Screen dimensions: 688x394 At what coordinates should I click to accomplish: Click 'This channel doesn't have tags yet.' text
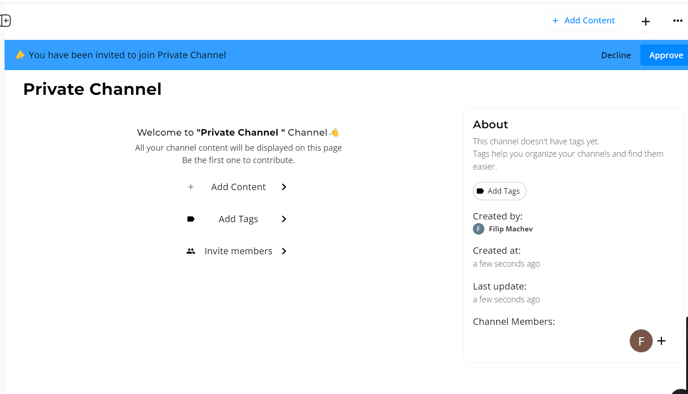click(x=536, y=141)
